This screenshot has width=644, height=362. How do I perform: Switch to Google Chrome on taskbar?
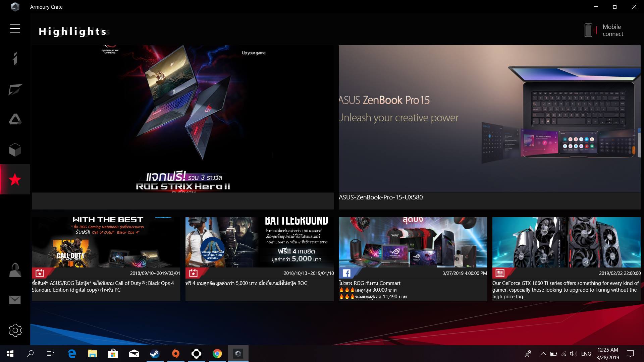[217, 354]
